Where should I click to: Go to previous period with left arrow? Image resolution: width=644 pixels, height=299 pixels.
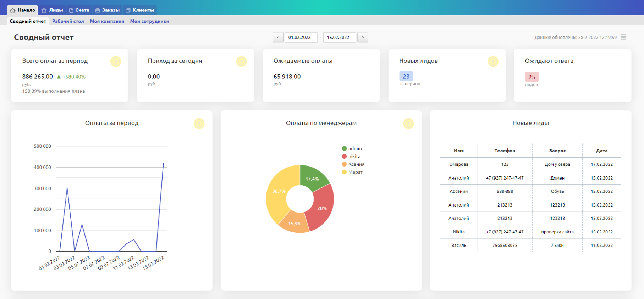[x=278, y=37]
